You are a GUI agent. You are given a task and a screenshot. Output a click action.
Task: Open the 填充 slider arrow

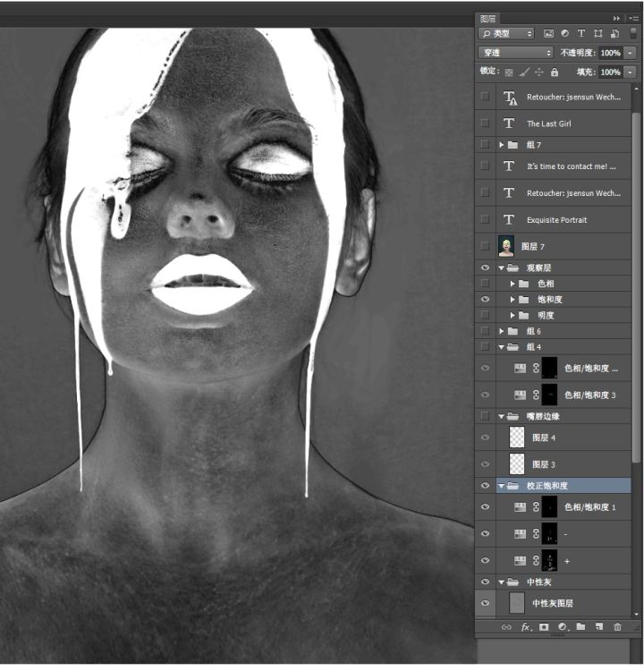coord(630,72)
